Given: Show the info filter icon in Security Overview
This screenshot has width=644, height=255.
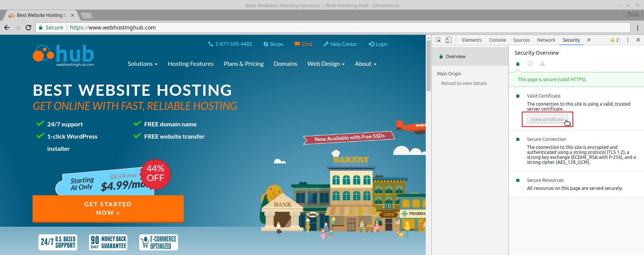Looking at the screenshot, I should click(x=530, y=64).
